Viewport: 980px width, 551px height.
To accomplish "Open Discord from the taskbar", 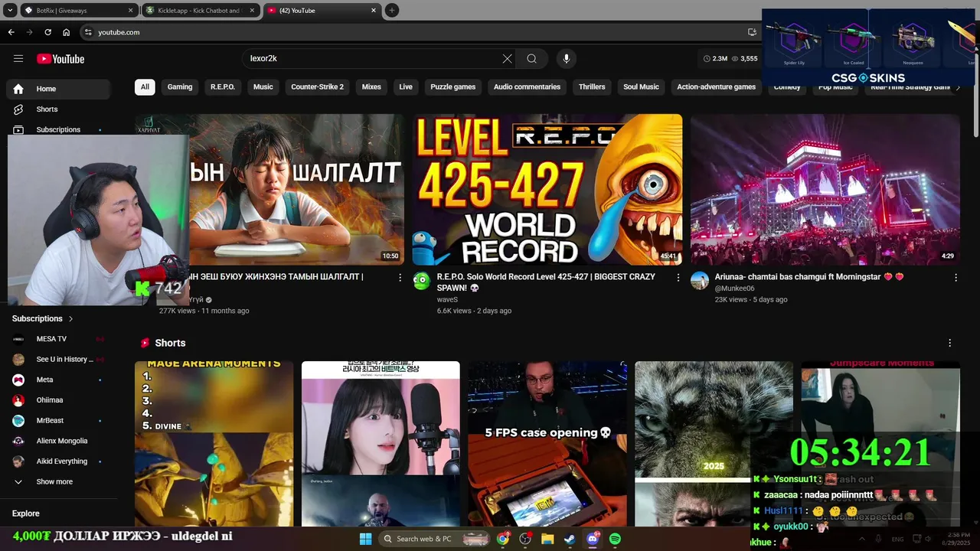I will pyautogui.click(x=593, y=539).
